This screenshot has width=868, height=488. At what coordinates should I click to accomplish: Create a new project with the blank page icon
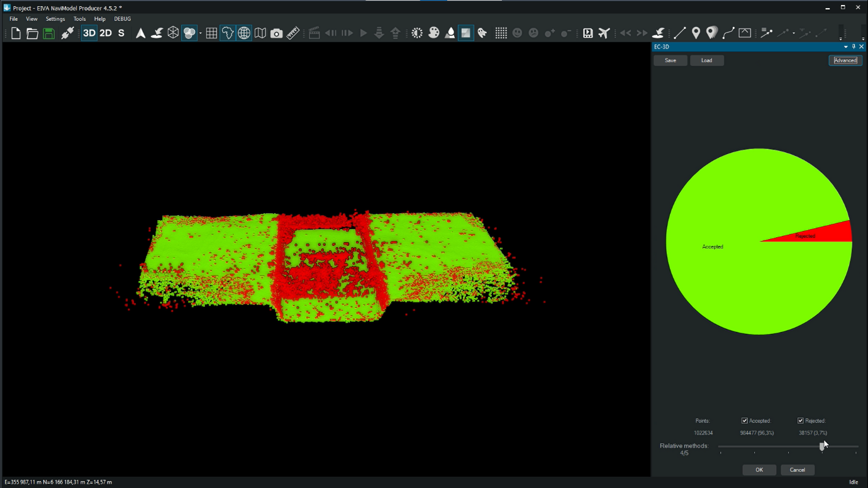pyautogui.click(x=16, y=33)
